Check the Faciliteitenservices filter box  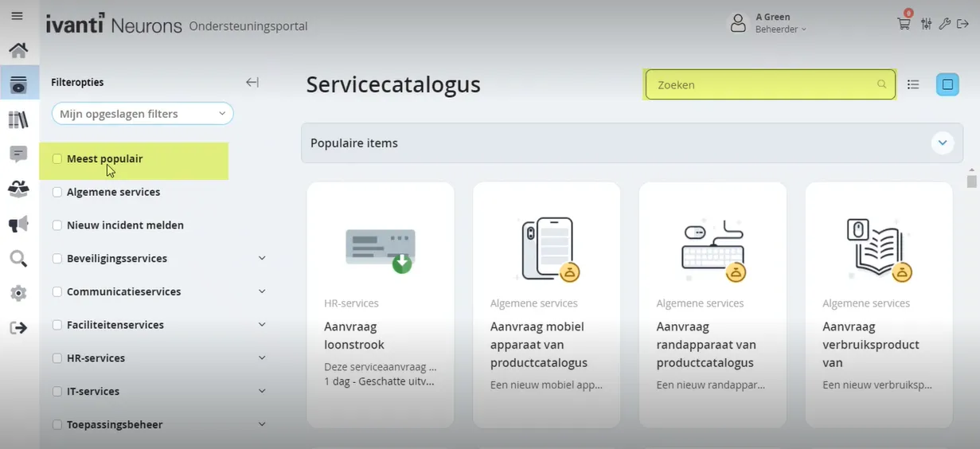(57, 325)
